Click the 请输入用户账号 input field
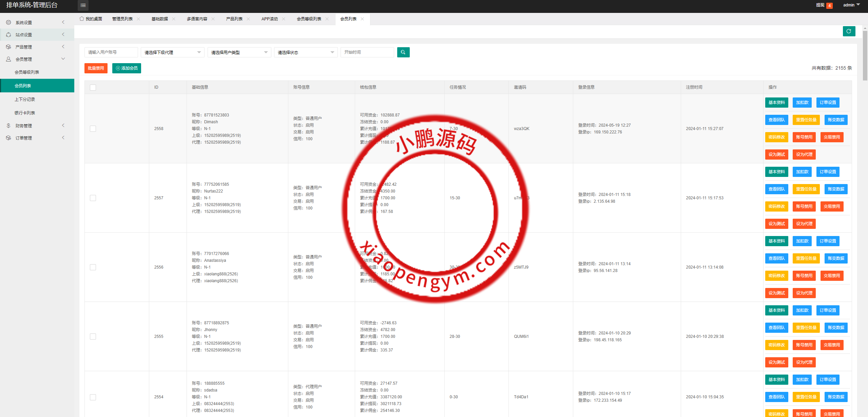 [x=111, y=52]
